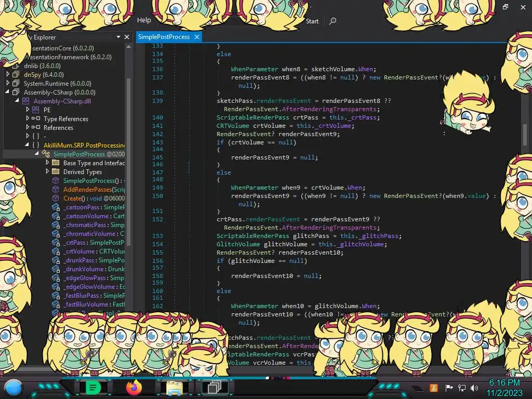Close the Assembly Explorer panel

pyautogui.click(x=127, y=37)
